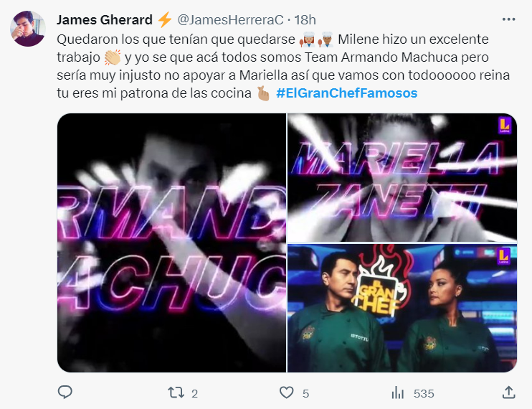Screen dimensions: 532x409
Task: Share the tweet via the upload arrow icon
Action: coord(508,392)
